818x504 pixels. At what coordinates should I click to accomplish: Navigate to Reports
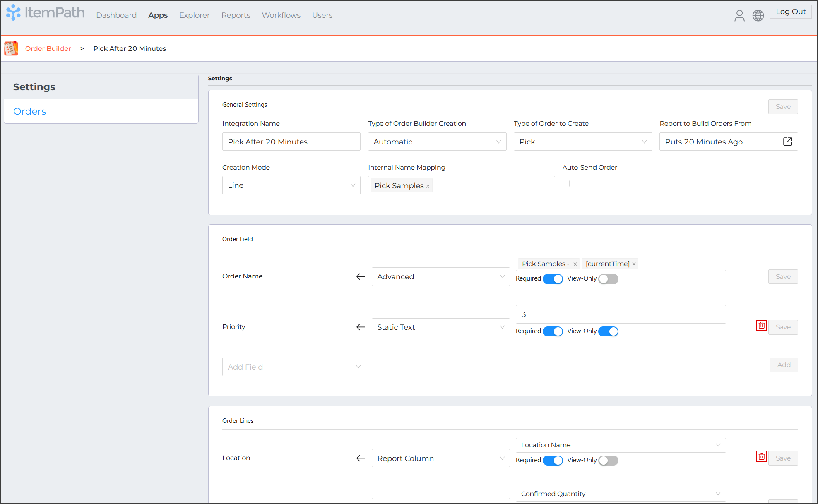236,15
